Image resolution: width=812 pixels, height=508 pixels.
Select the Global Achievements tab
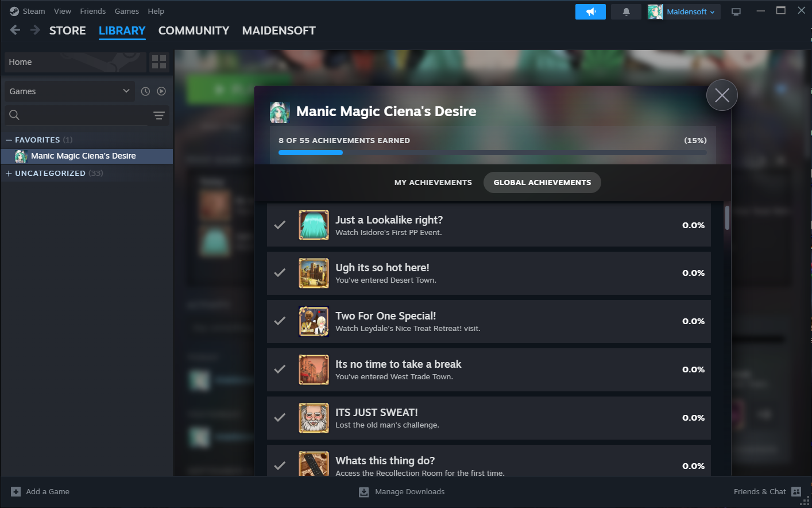[542, 183]
